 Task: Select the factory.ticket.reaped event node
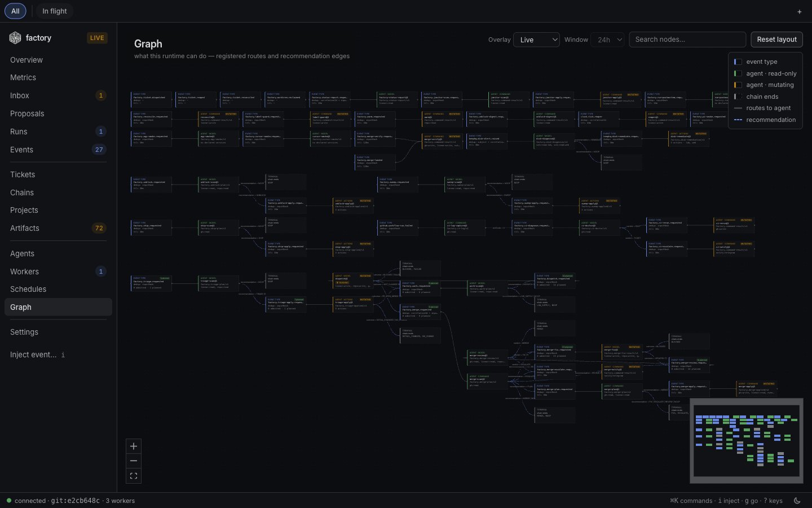point(196,100)
